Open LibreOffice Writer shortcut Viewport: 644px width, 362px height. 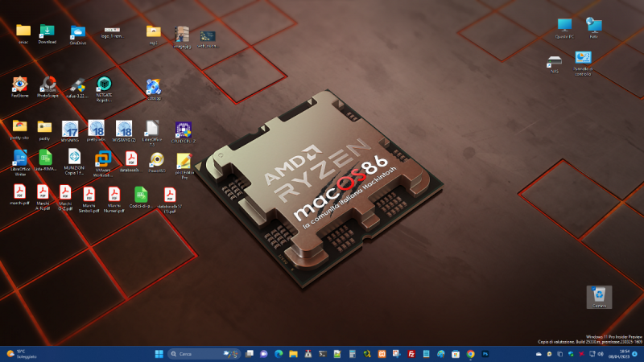click(x=20, y=162)
